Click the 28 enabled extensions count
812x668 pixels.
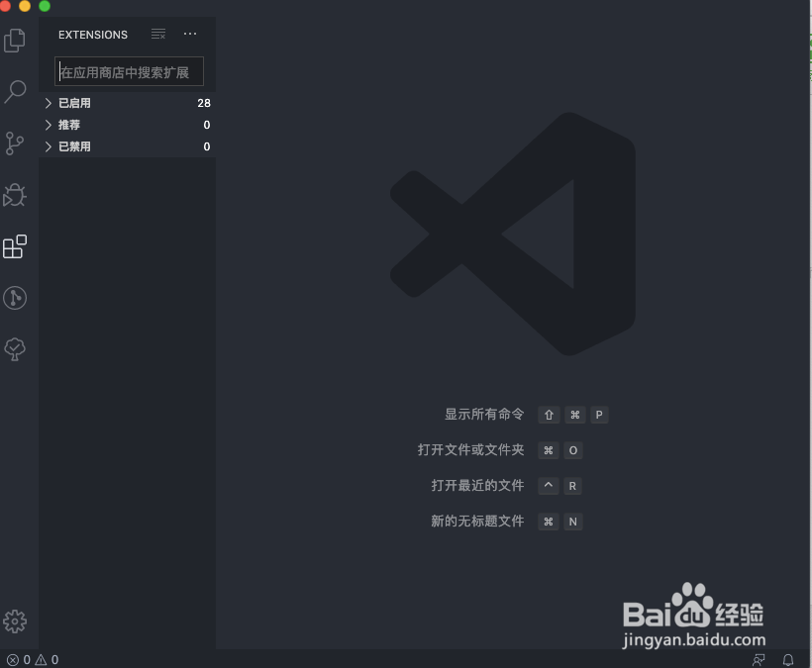click(x=204, y=103)
